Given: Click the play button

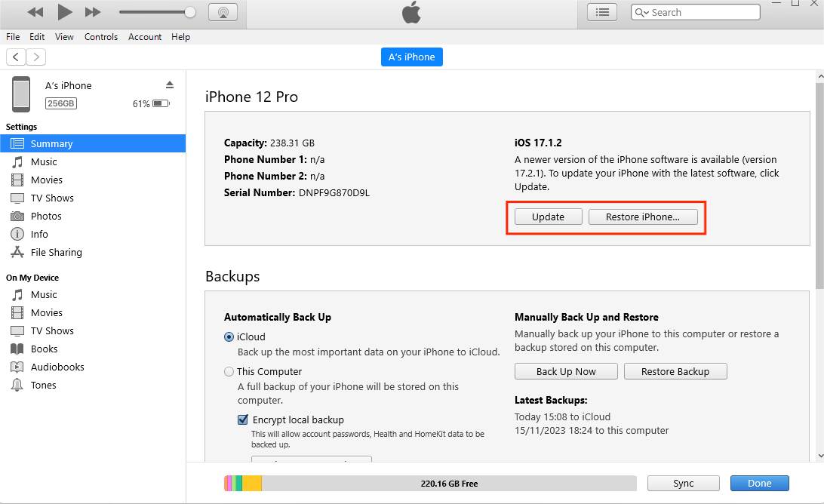Looking at the screenshot, I should pos(65,12).
